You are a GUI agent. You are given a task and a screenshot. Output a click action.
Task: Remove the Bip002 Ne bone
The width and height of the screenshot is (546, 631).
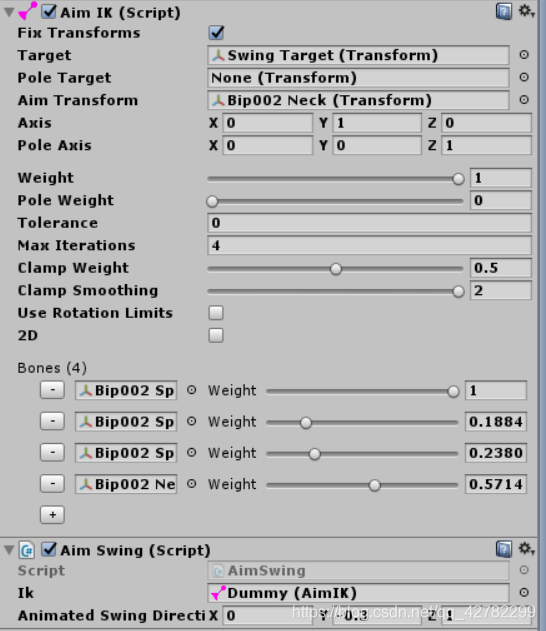[52, 484]
